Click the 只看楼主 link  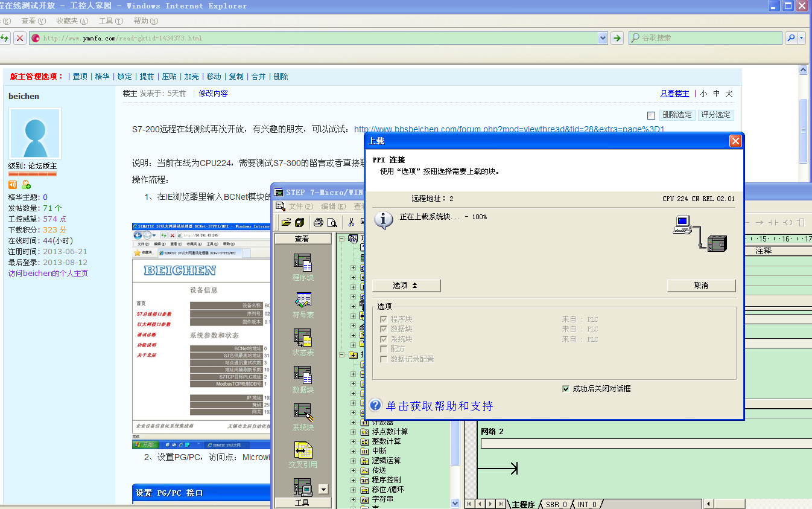click(674, 94)
